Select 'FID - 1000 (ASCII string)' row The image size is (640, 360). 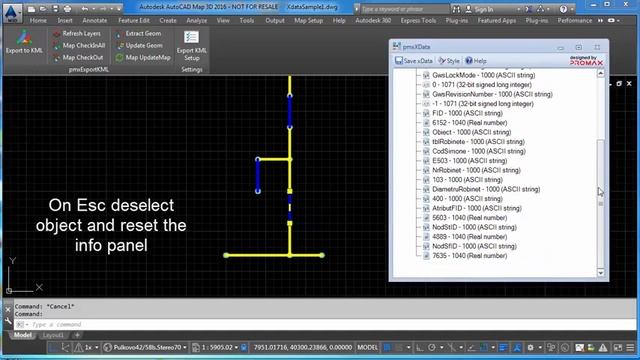[x=467, y=113]
